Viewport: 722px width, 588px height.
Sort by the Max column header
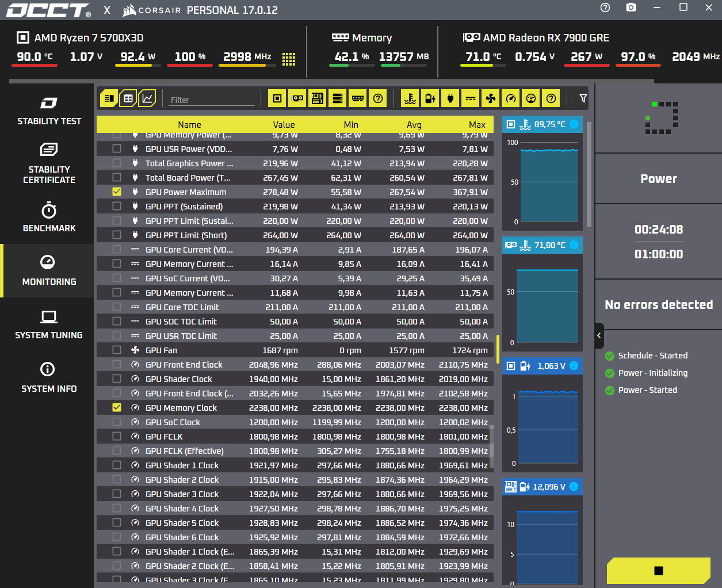click(x=477, y=124)
